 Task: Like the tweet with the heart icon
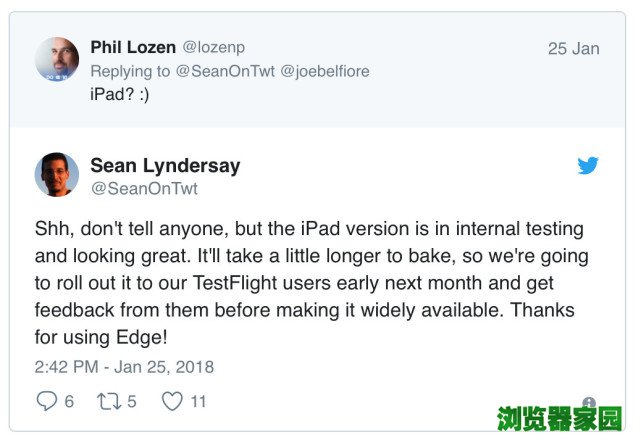(172, 401)
